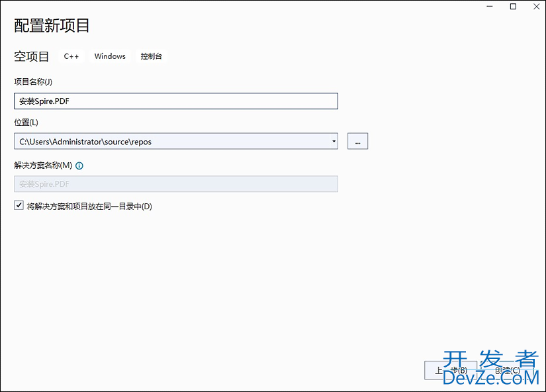Maximize the dialog window

click(513, 7)
